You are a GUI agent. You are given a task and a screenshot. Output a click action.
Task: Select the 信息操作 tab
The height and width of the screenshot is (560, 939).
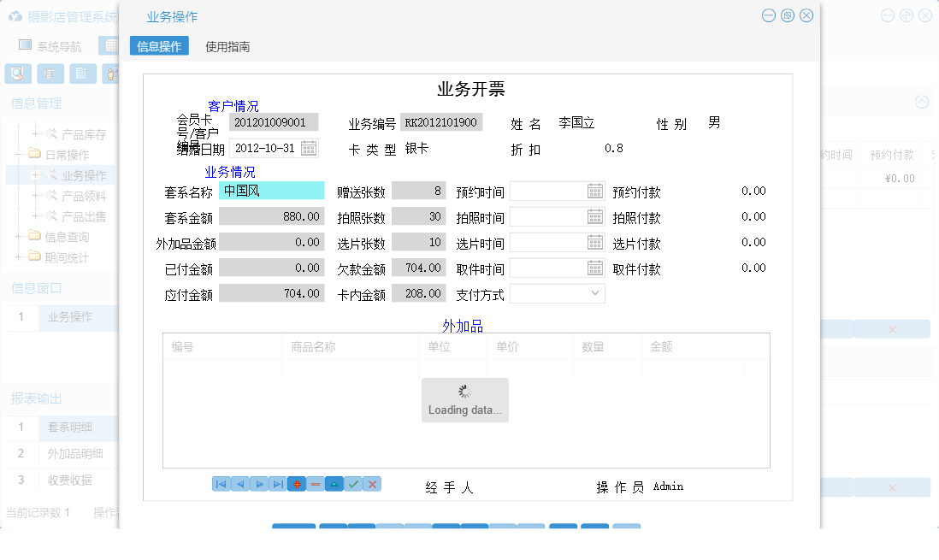pos(159,46)
